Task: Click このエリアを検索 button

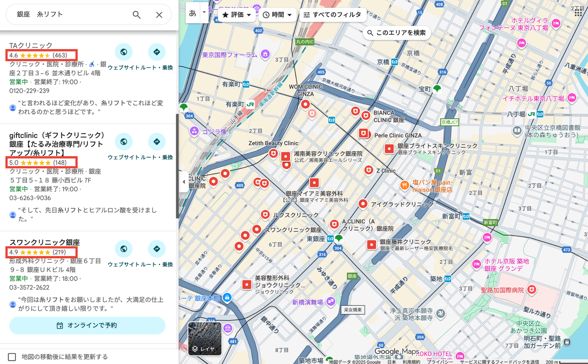Action: 397,33
